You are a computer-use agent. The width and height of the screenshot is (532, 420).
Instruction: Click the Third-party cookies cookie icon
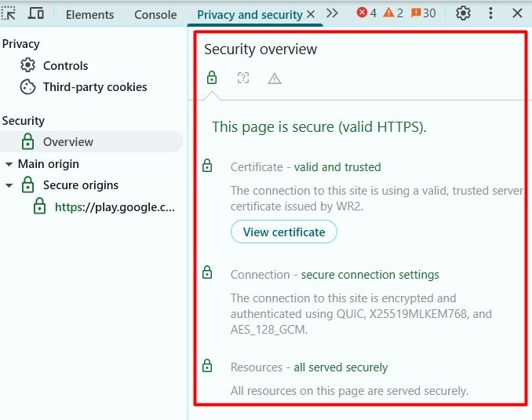coord(27,87)
